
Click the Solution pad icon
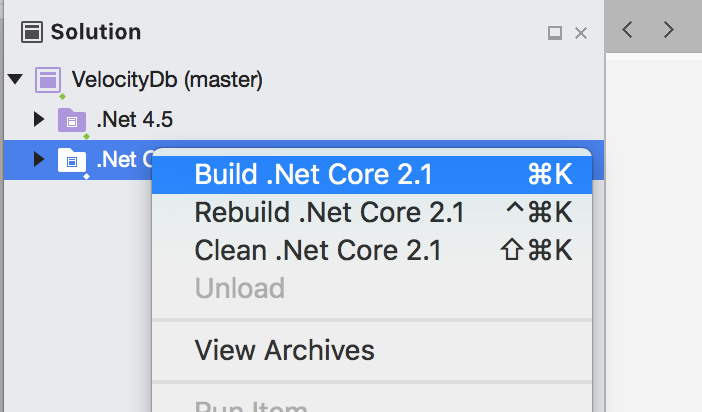pyautogui.click(x=32, y=32)
